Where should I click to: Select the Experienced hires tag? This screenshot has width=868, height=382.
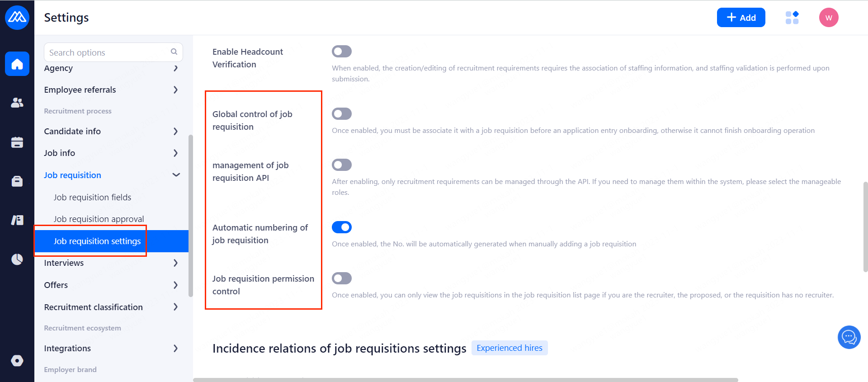pos(509,348)
